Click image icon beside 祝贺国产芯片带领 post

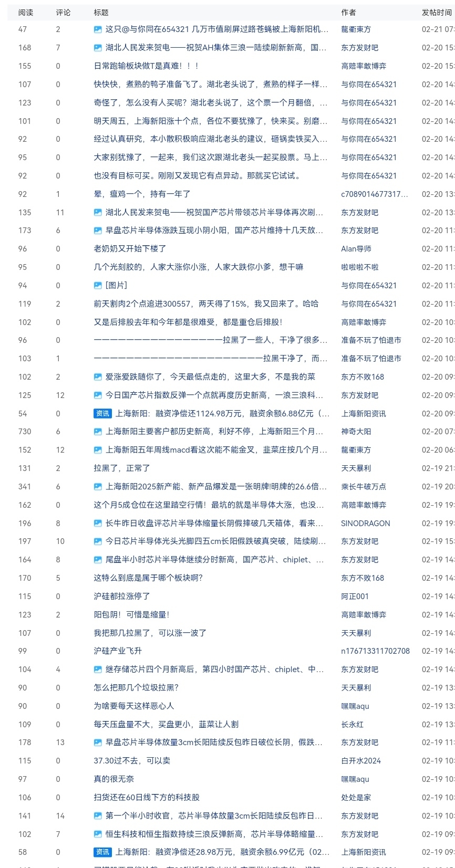click(x=98, y=213)
